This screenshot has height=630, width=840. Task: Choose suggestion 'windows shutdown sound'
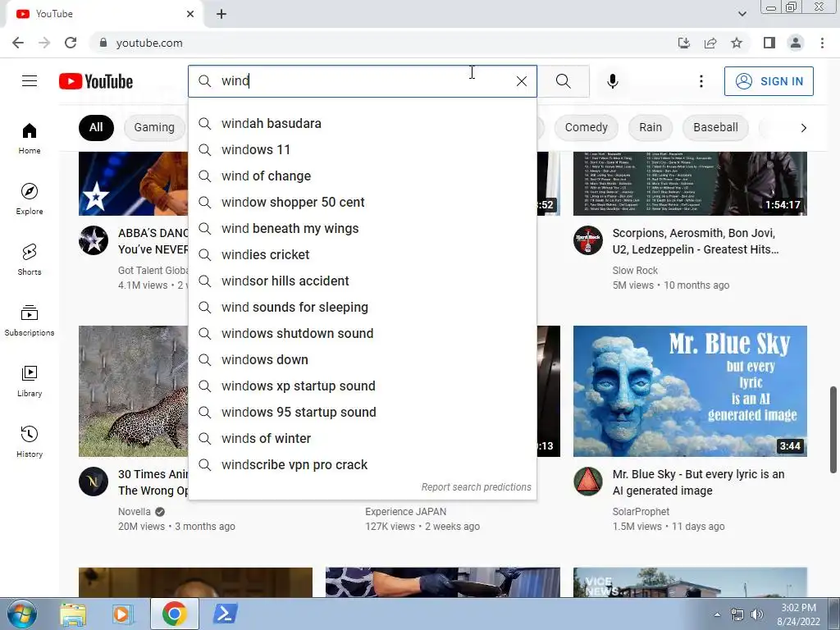[x=362, y=333]
